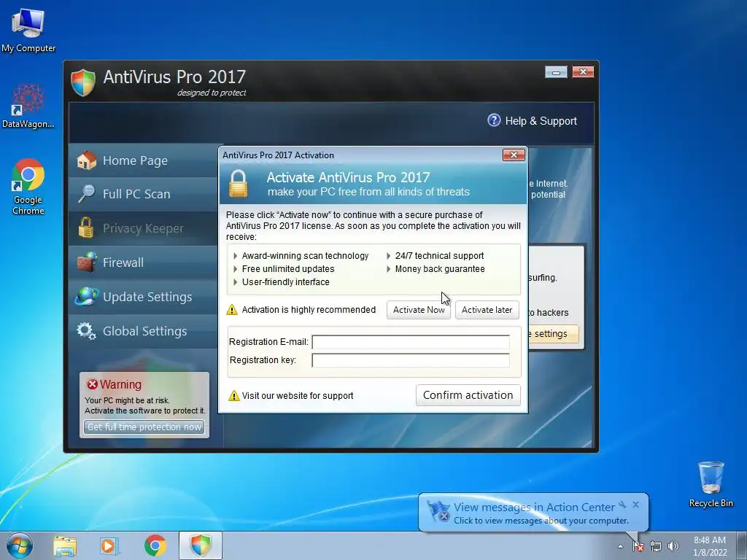Click the User-friendly interface text

[x=286, y=282]
